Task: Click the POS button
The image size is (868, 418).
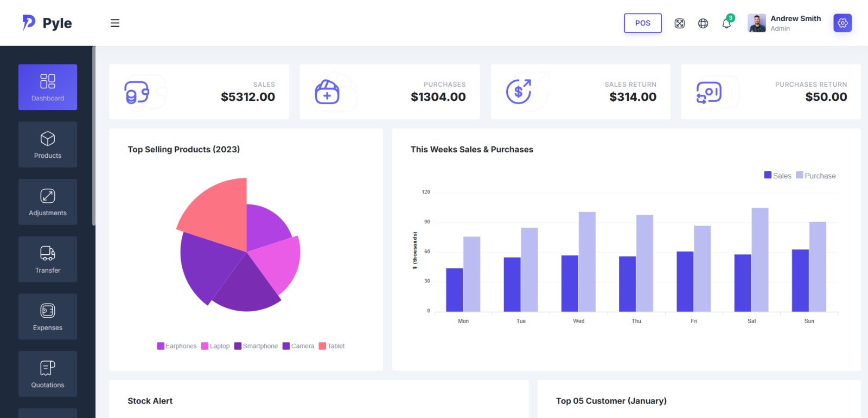Action: click(642, 23)
